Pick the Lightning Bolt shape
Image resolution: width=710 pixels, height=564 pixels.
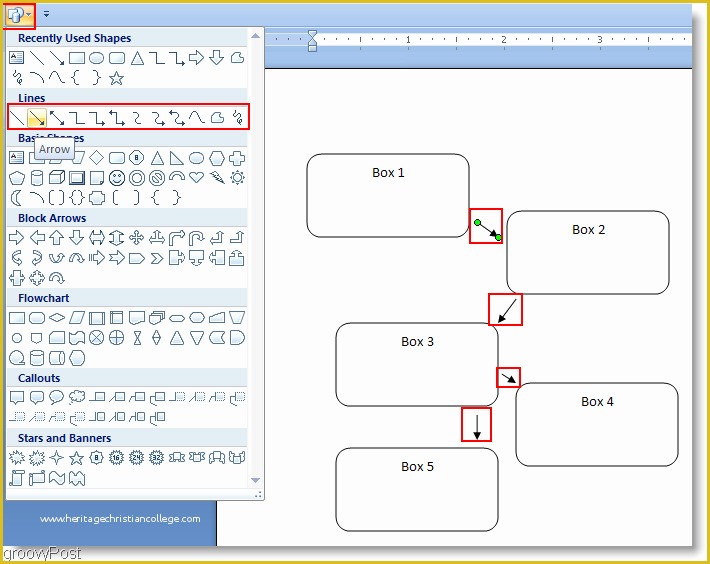(217, 177)
